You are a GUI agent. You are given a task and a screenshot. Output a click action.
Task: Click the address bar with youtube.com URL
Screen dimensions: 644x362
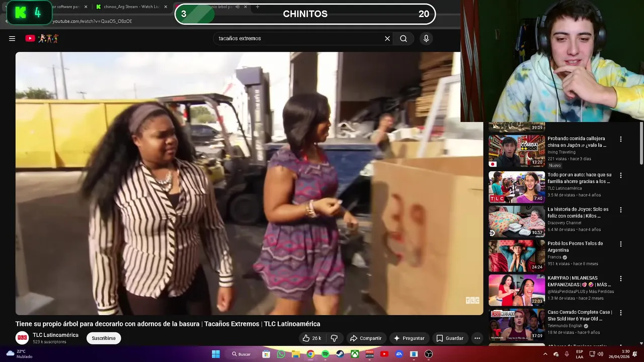(93, 21)
